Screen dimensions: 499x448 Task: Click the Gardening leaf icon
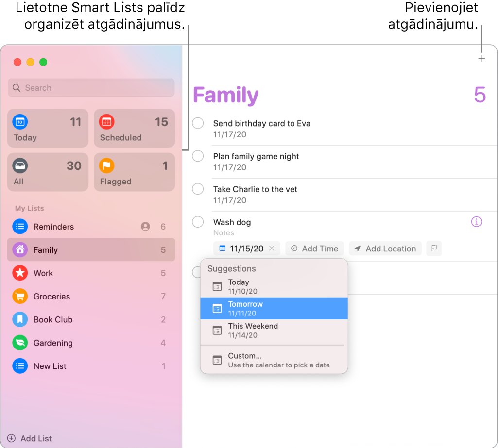click(x=20, y=343)
